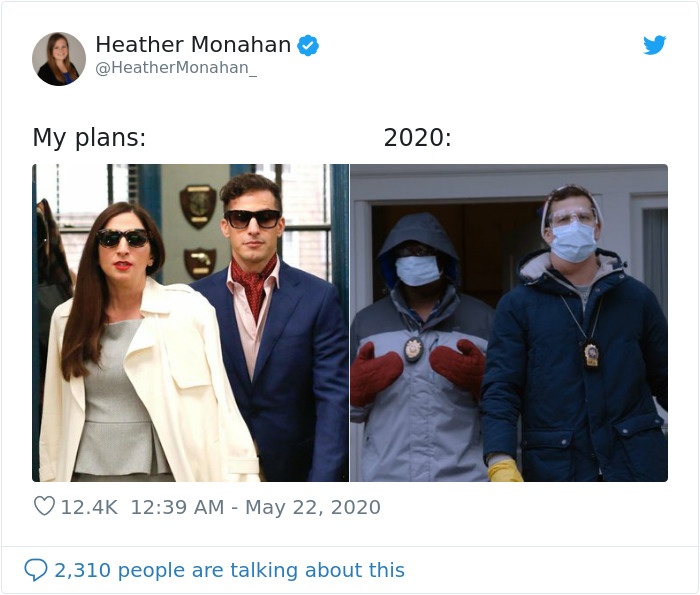Click the "My plans:" tweet text
This screenshot has width=700, height=595.
click(x=89, y=138)
